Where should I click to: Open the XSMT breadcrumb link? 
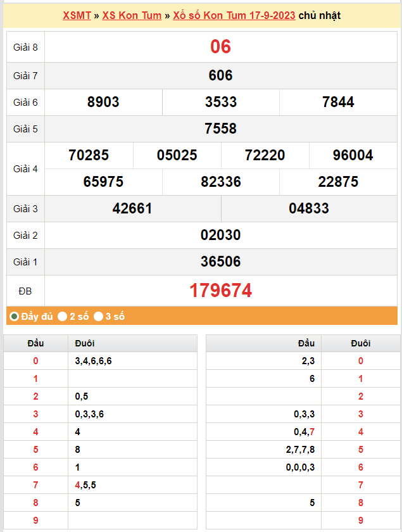point(77,15)
